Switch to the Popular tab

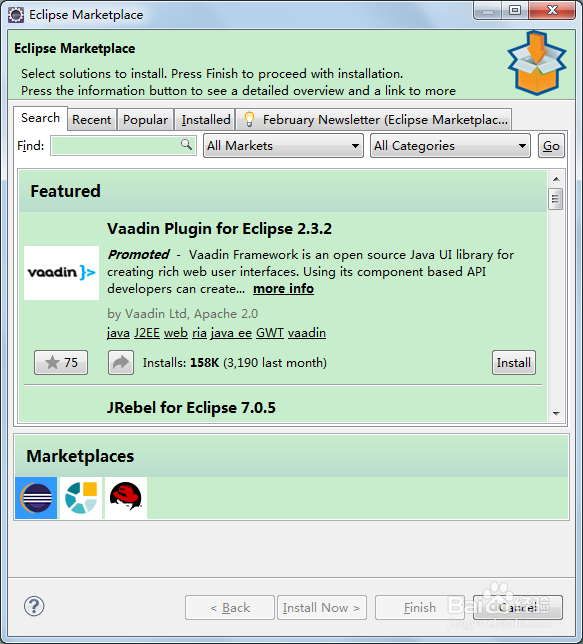145,120
